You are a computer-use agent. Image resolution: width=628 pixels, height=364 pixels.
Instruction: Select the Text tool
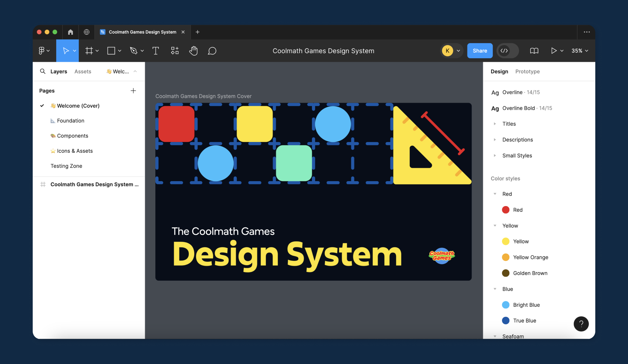point(156,51)
